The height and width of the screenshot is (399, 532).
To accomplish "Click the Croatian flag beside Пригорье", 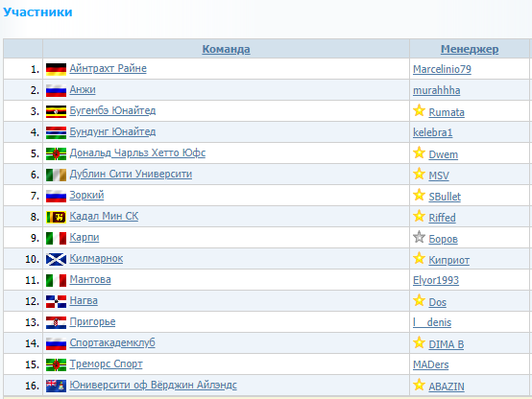I will (56, 322).
